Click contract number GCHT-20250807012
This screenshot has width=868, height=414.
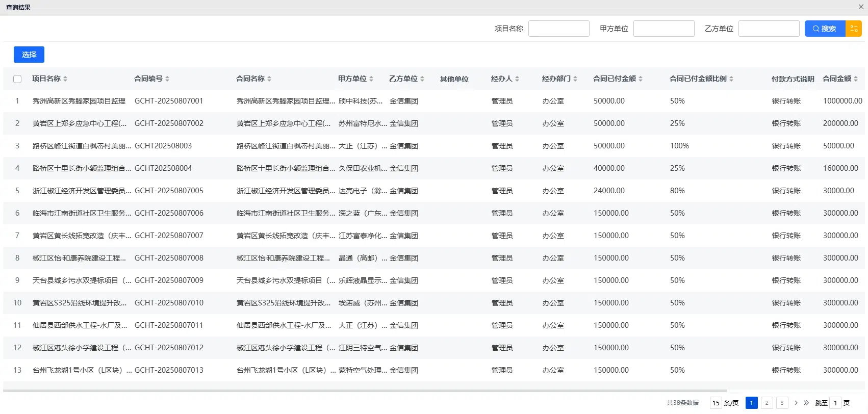[x=169, y=348]
